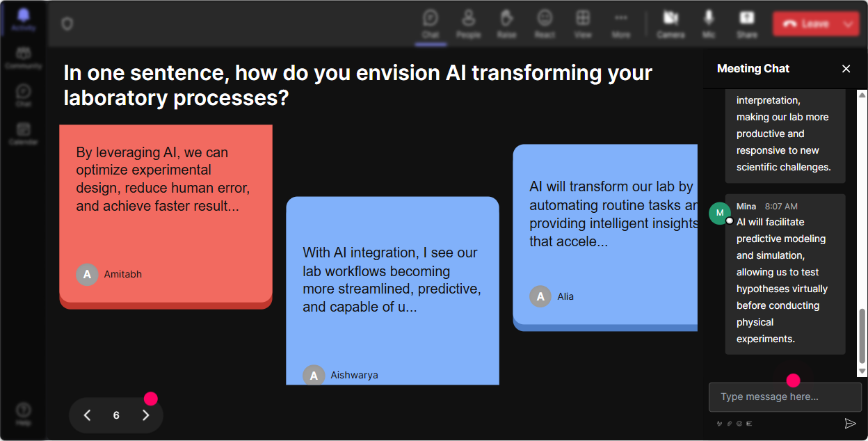Click Amitabh's avatar on the card
Viewport: 868px width, 441px height.
(x=87, y=274)
